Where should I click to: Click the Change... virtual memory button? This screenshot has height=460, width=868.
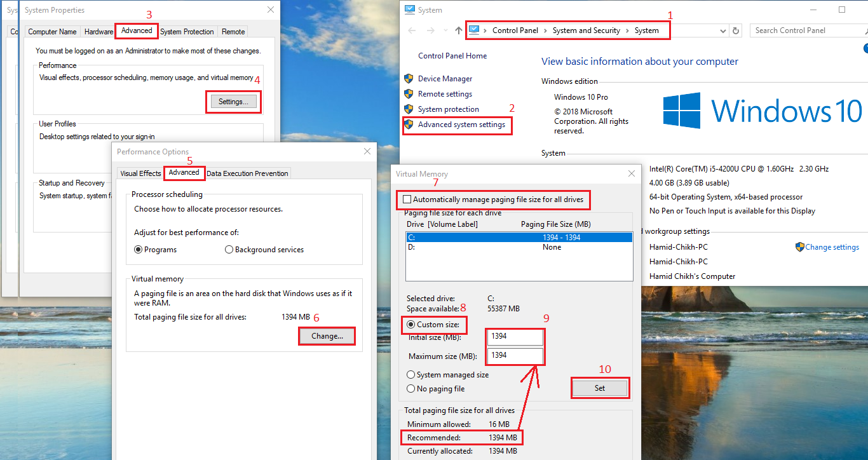tap(327, 336)
